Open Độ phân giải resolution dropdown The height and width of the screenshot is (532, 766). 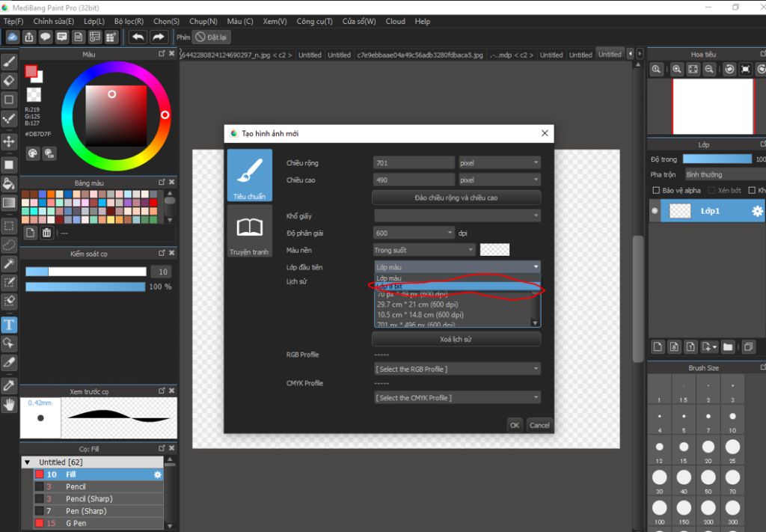click(414, 233)
